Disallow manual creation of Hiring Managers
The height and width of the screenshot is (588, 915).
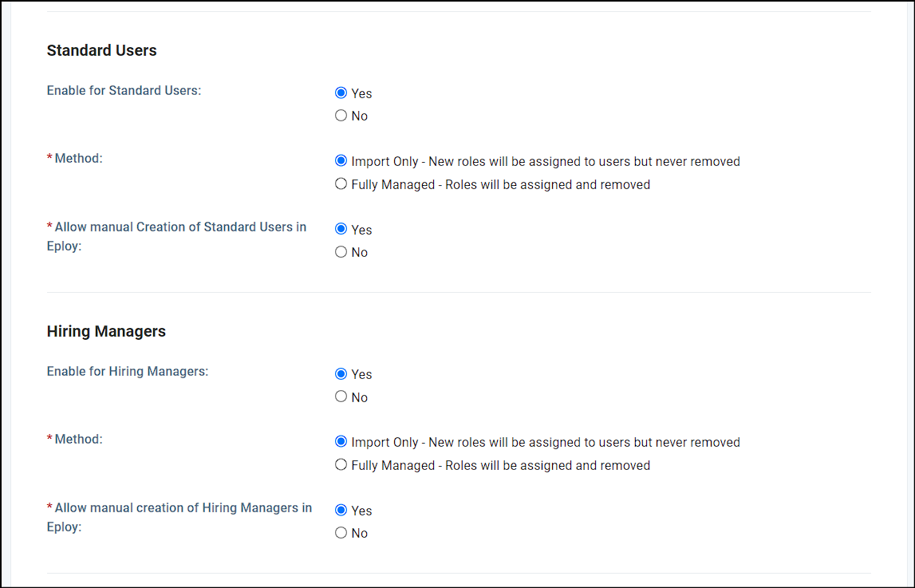pos(341,532)
